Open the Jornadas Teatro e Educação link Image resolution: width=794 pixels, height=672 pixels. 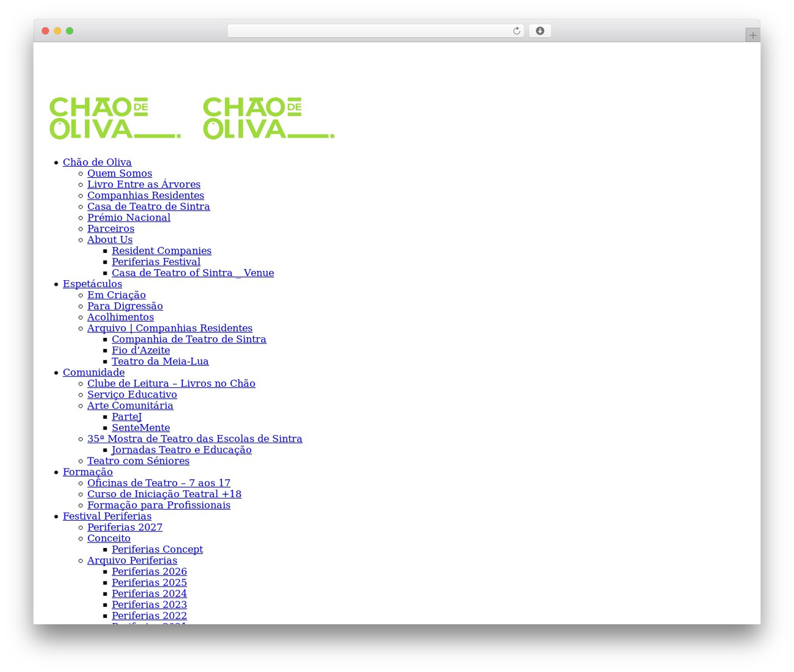(182, 450)
